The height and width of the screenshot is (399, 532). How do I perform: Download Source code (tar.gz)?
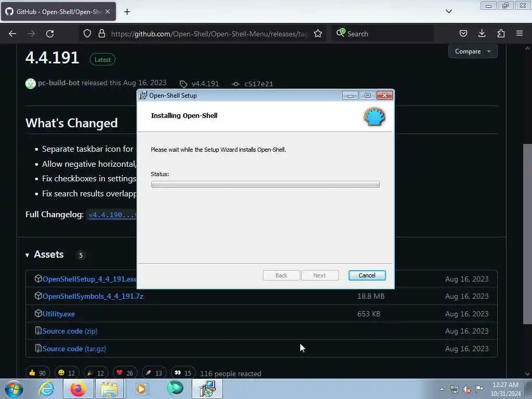74,349
